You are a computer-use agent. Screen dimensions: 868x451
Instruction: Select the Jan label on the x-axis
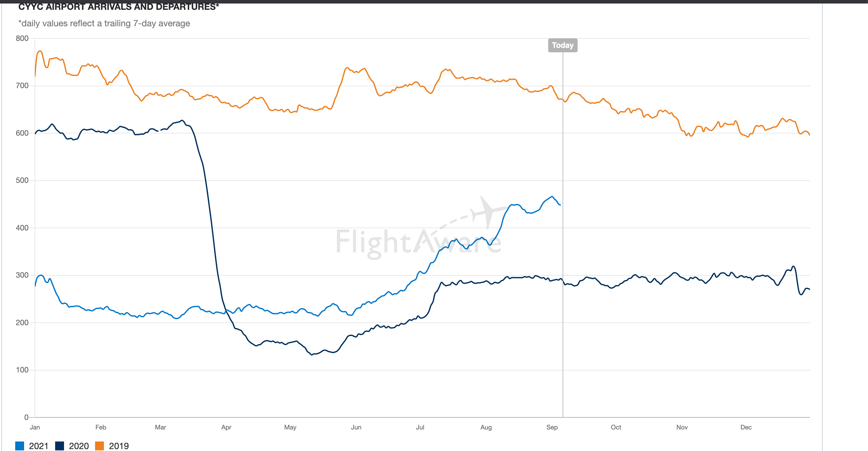click(x=35, y=427)
